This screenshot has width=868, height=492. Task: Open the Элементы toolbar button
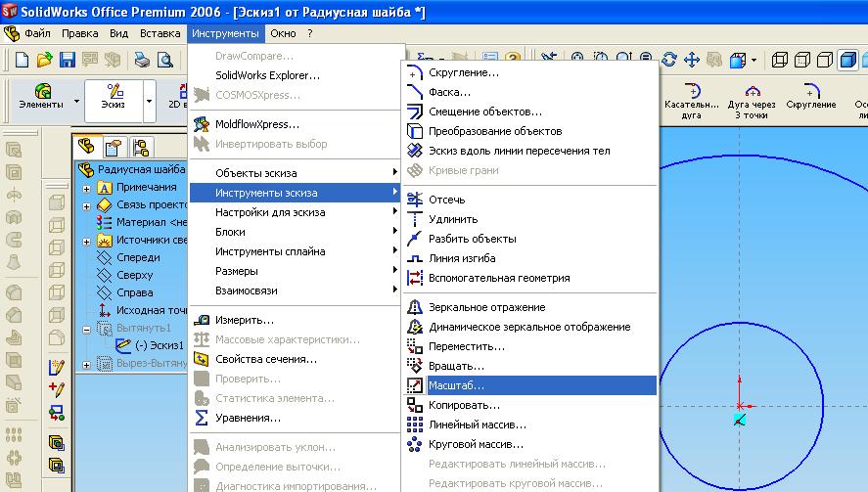coord(41,96)
